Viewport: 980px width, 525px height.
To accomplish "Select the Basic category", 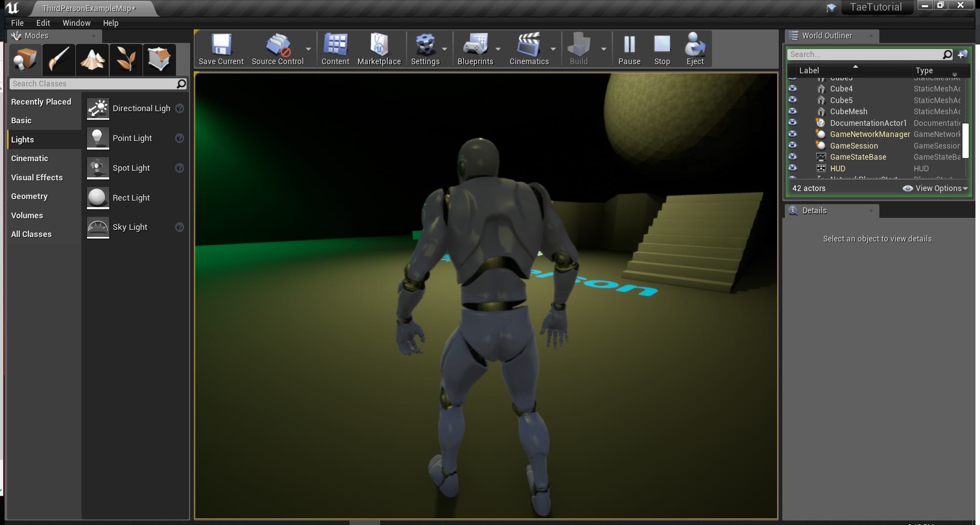I will (44, 121).
